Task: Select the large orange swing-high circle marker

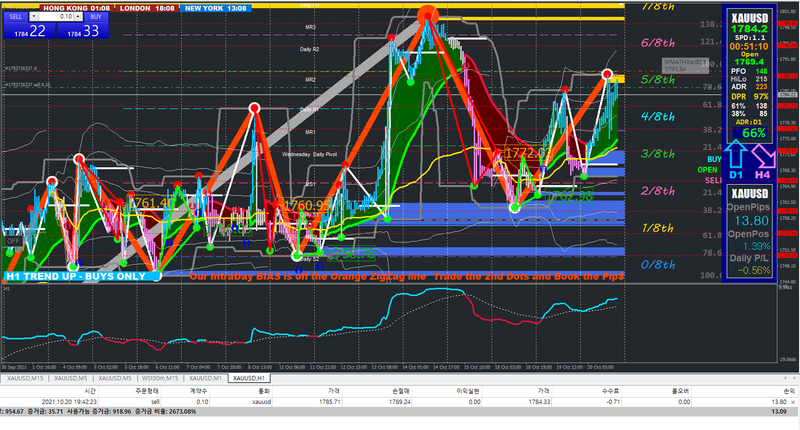Action: (x=428, y=15)
